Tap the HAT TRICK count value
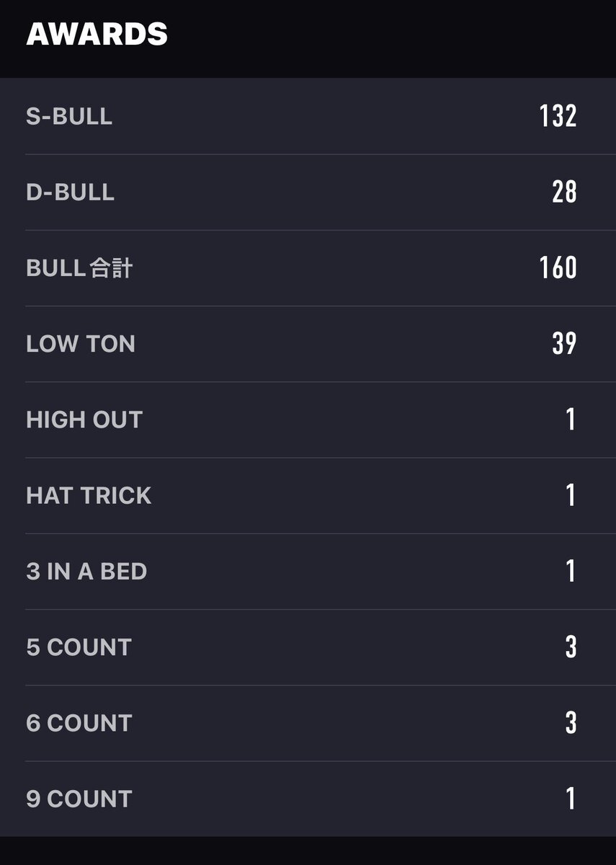Viewport: 616px width, 865px height. [x=571, y=495]
